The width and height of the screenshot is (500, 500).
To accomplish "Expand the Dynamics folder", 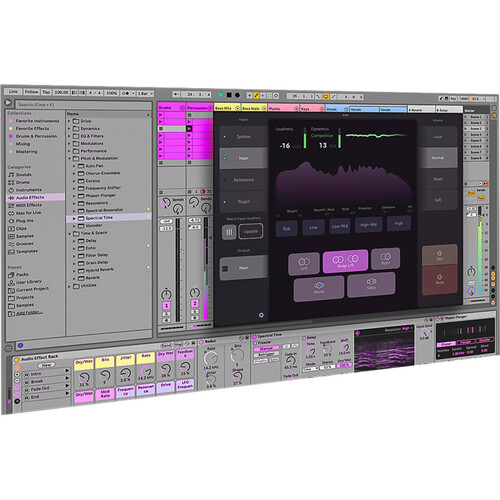I will [x=69, y=129].
